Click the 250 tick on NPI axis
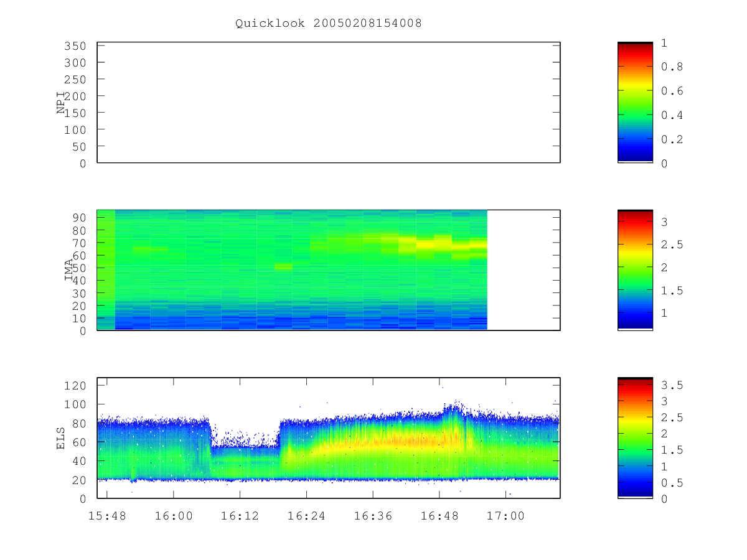Screen dimensions: 747x560 click(x=75, y=80)
